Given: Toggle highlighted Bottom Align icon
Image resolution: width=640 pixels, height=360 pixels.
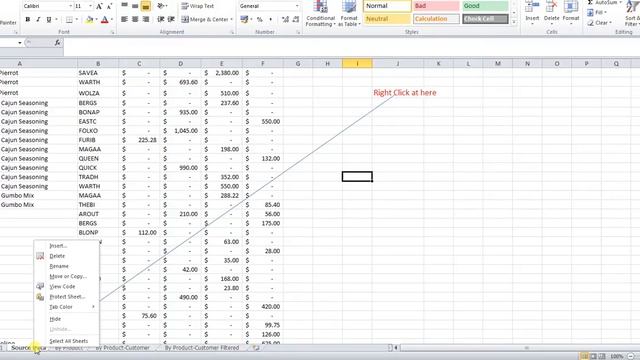Looking at the screenshot, I should coord(146,6).
